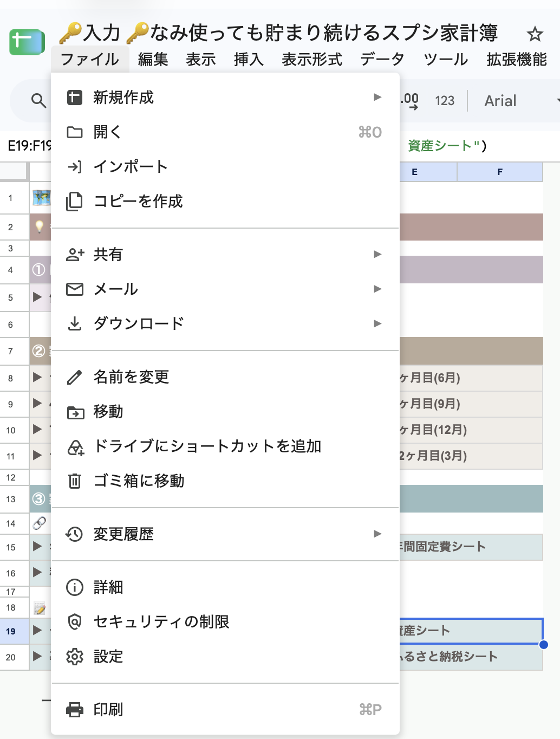Click the folder icon next to 開く
This screenshot has width=560, height=739.
point(74,132)
